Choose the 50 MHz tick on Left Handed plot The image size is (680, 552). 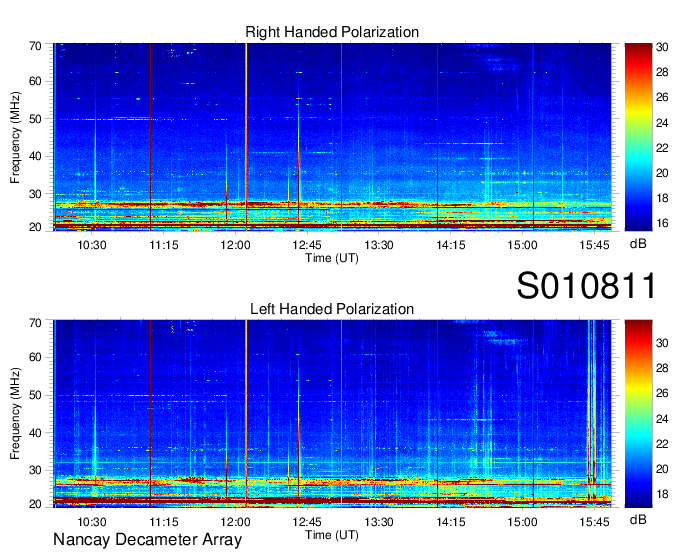coord(35,395)
